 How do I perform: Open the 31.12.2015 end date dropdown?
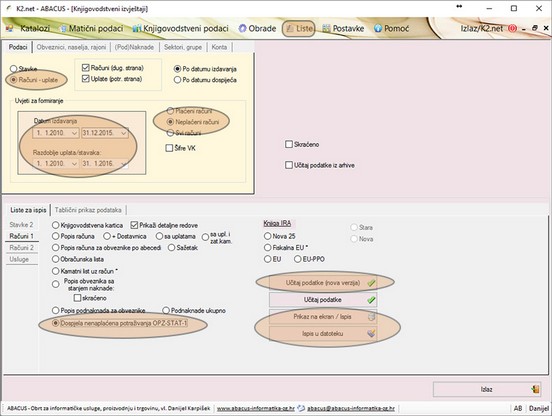point(124,133)
